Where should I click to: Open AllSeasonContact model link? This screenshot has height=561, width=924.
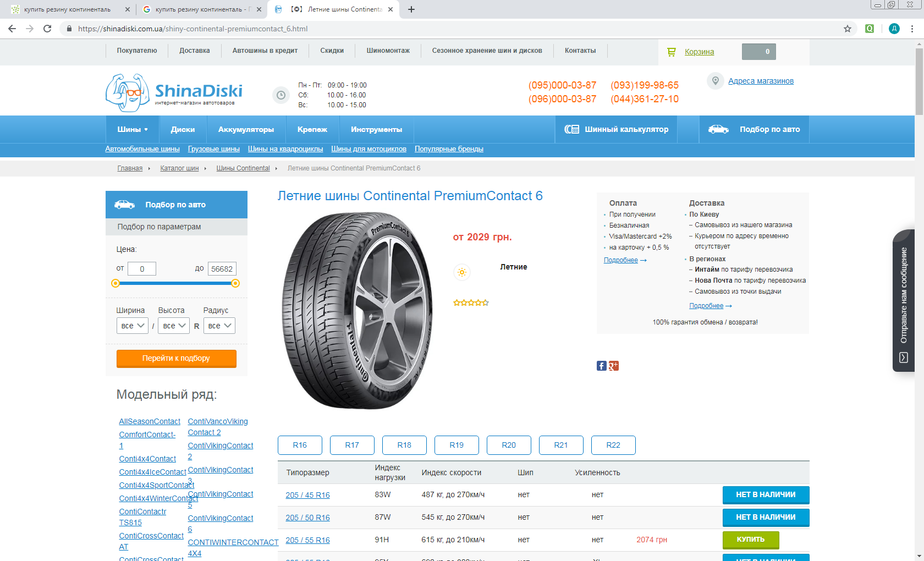[x=150, y=421]
